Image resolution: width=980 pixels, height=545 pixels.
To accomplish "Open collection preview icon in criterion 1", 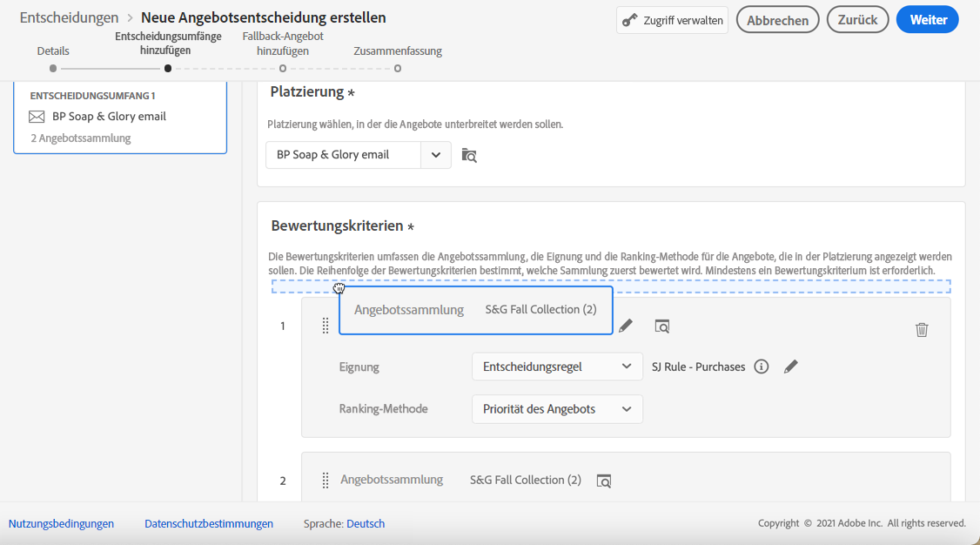I will [x=662, y=326].
